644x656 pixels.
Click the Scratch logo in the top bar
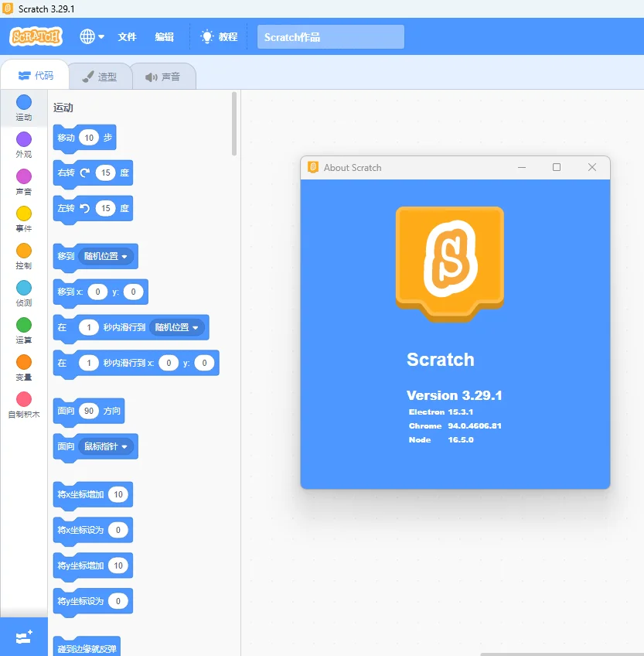point(35,36)
